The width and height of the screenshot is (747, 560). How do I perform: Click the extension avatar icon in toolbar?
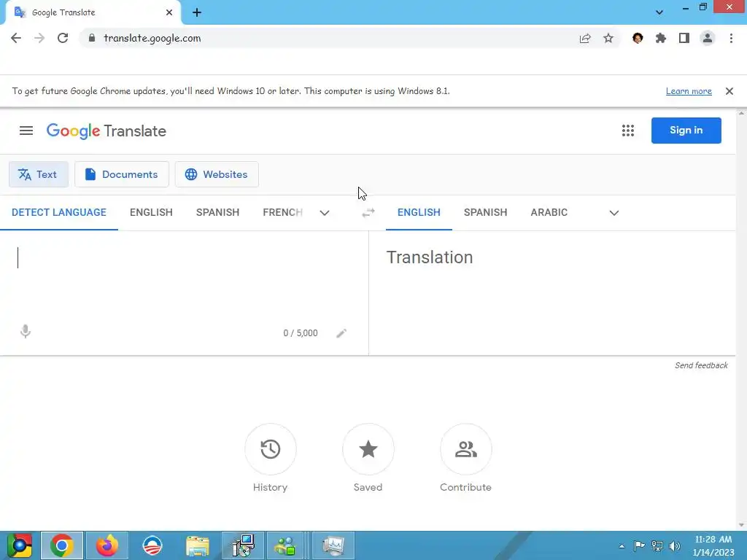pos(638,38)
